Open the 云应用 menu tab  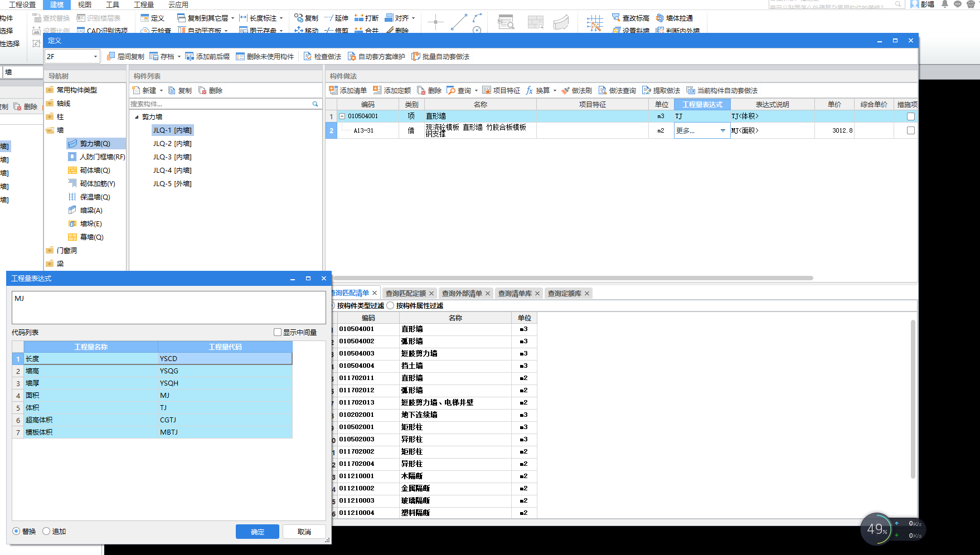point(178,4)
